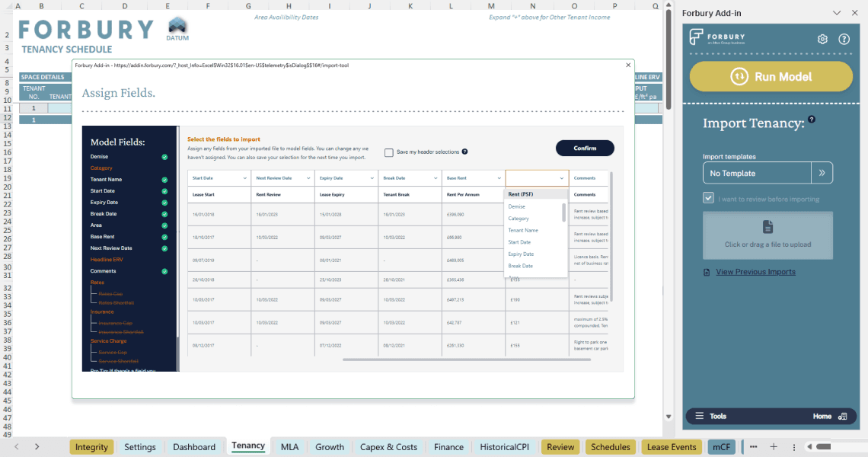Screen dimensions: 868x457
Task: Click info icon beside Save my header selections
Action: tap(464, 152)
